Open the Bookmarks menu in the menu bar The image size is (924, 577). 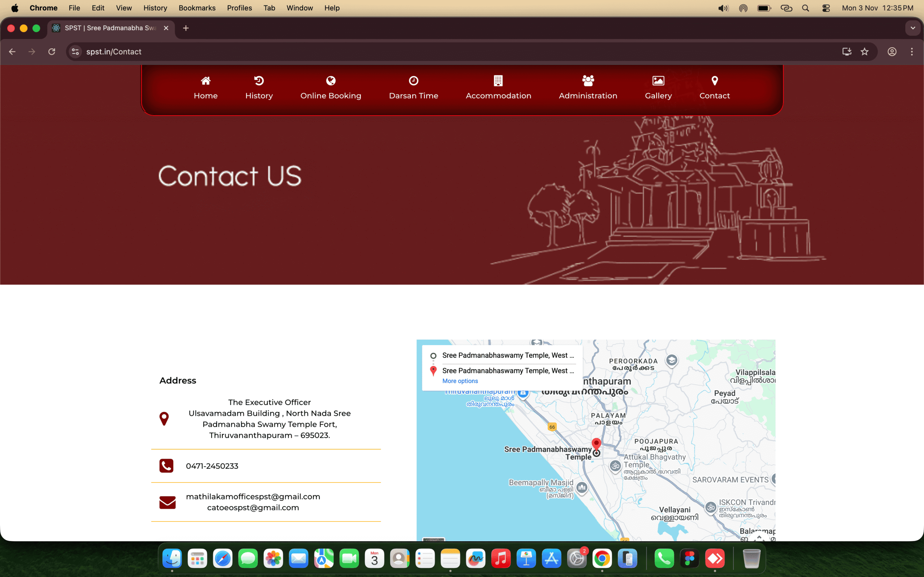197,8
